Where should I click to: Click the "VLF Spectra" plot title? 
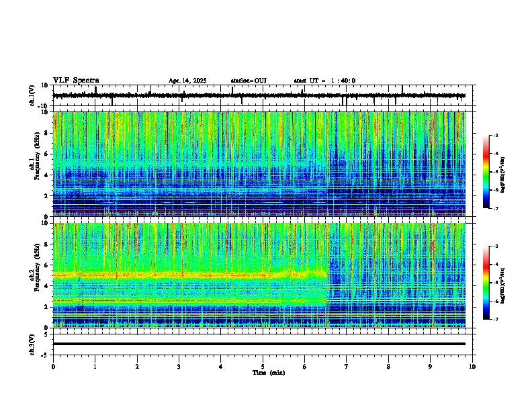[x=76, y=81]
